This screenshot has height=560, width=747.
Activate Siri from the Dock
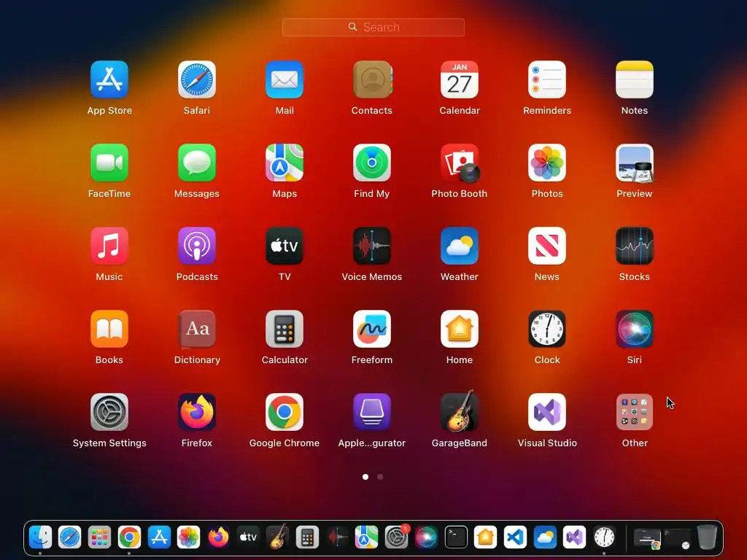click(426, 537)
